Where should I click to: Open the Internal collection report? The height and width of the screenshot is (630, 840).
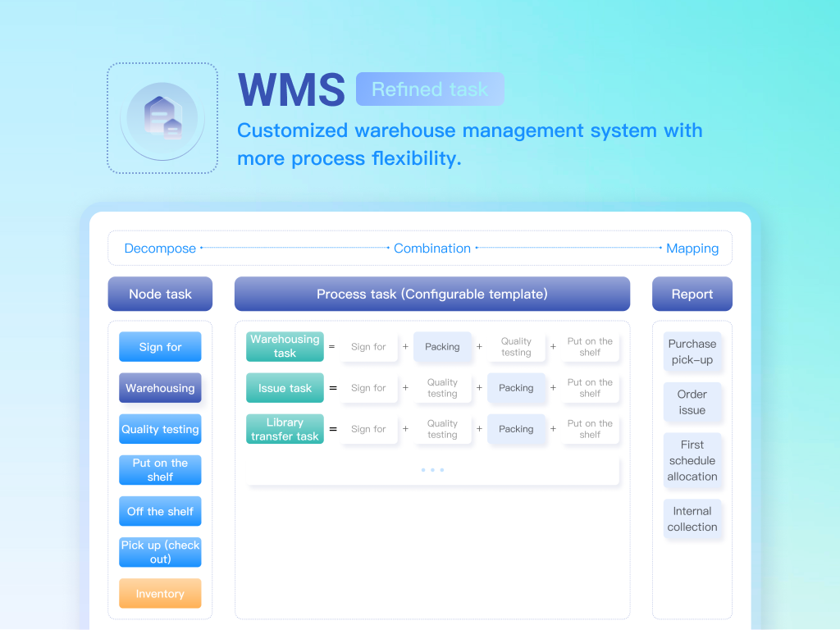pyautogui.click(x=692, y=519)
